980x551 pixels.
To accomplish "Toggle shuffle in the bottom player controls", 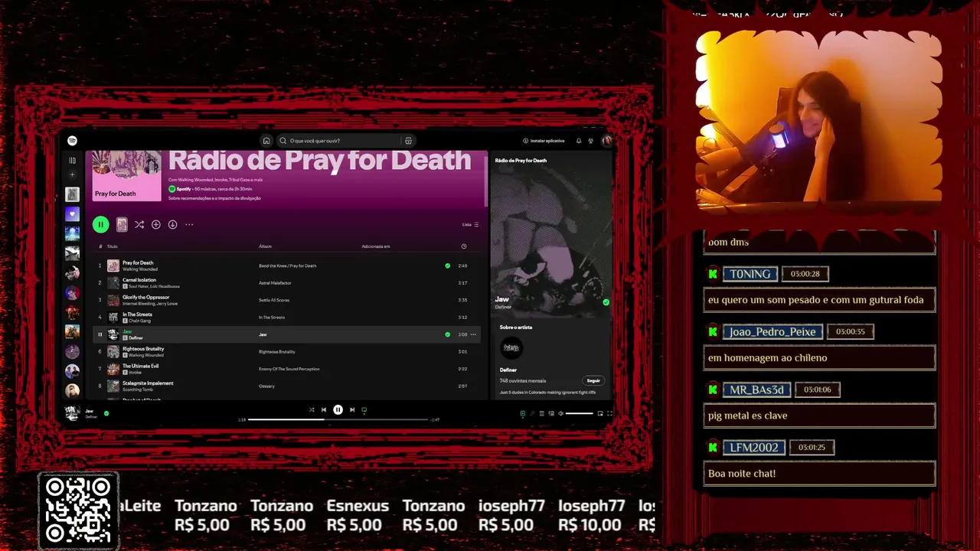I will [x=312, y=410].
